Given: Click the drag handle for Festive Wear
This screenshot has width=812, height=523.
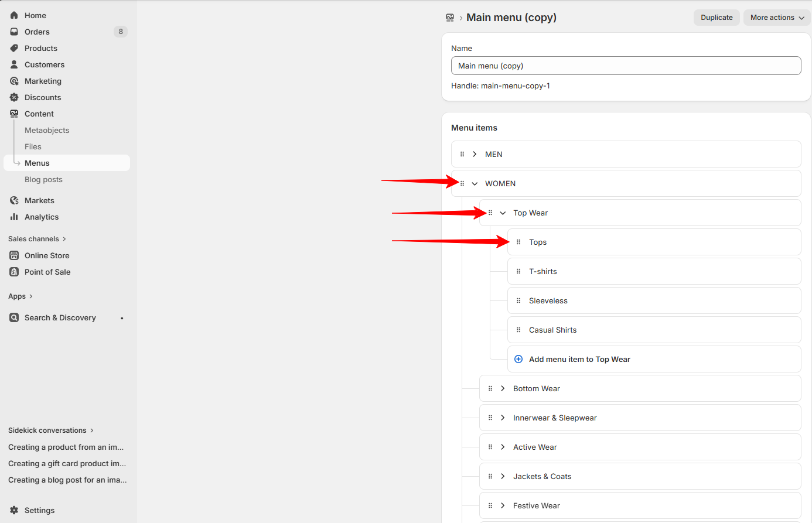Looking at the screenshot, I should tap(490, 505).
